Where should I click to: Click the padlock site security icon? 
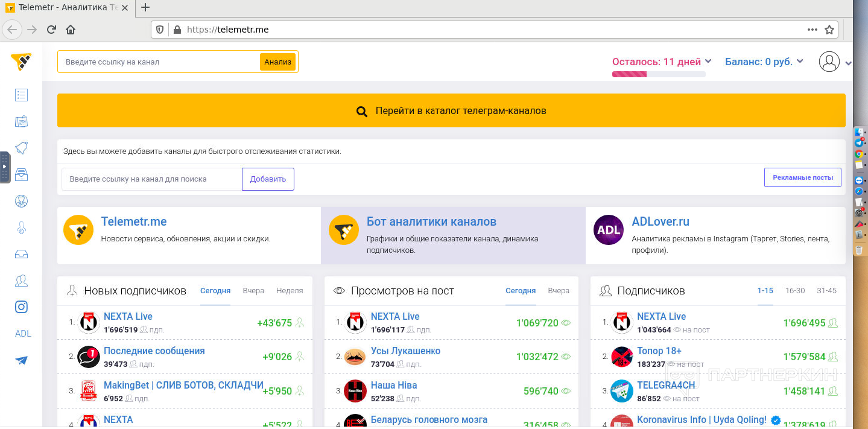pyautogui.click(x=177, y=30)
